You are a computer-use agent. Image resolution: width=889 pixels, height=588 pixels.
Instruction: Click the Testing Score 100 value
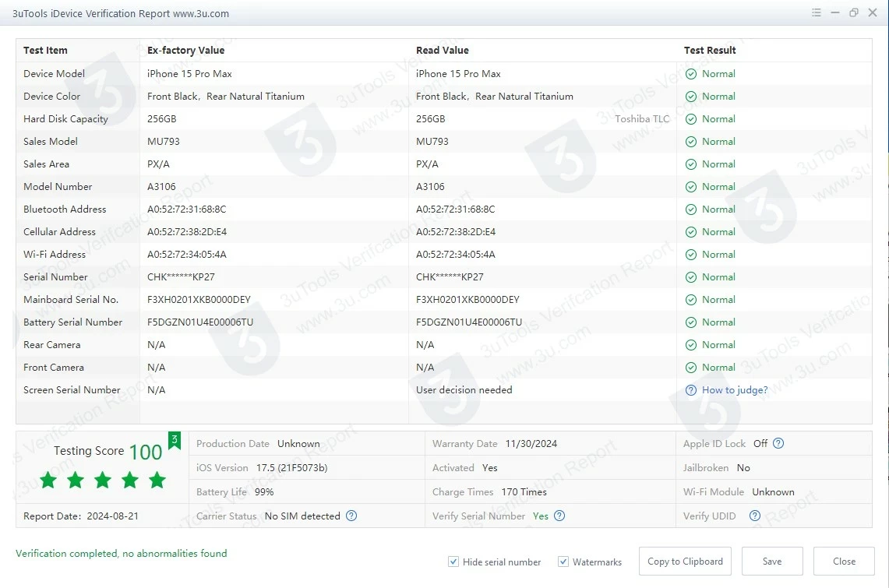pos(146,452)
